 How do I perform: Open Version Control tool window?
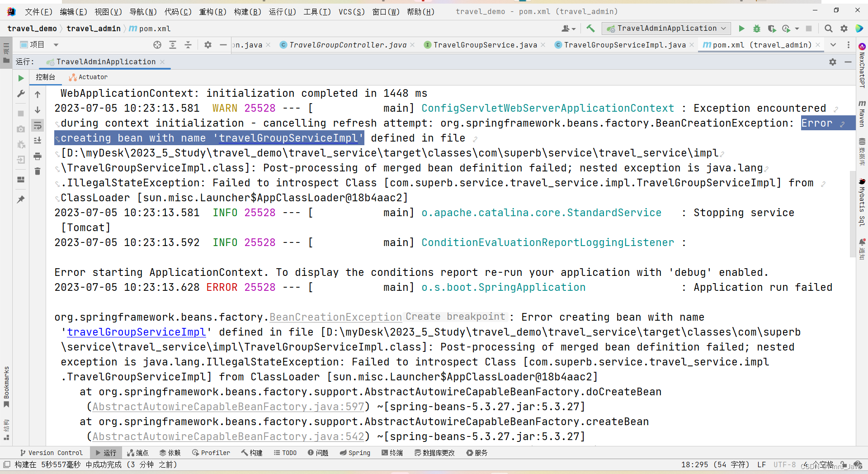[x=51, y=453]
